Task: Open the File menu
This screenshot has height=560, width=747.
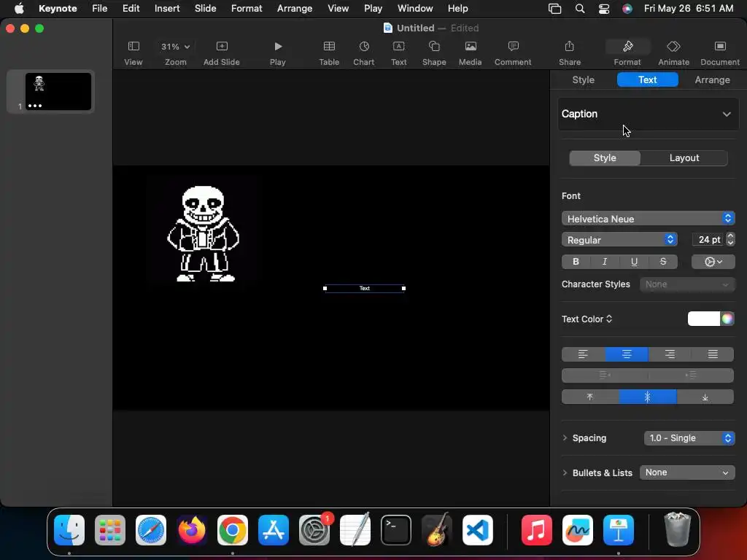Action: coord(99,9)
